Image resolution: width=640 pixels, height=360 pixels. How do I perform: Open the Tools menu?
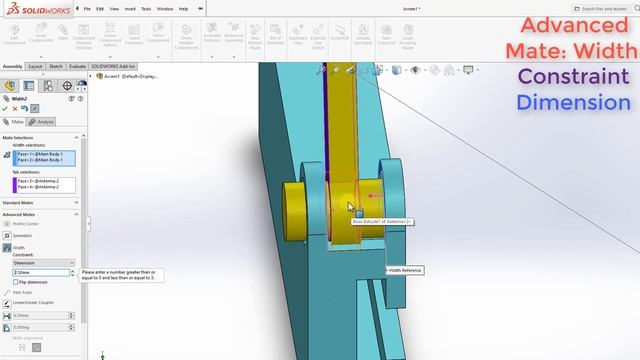pyautogui.click(x=146, y=9)
